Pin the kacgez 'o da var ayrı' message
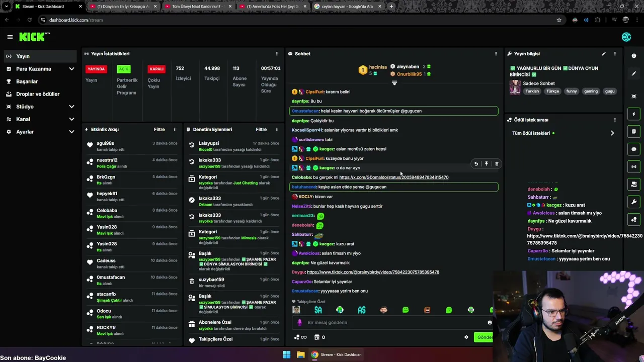644x362 pixels. coord(486,163)
